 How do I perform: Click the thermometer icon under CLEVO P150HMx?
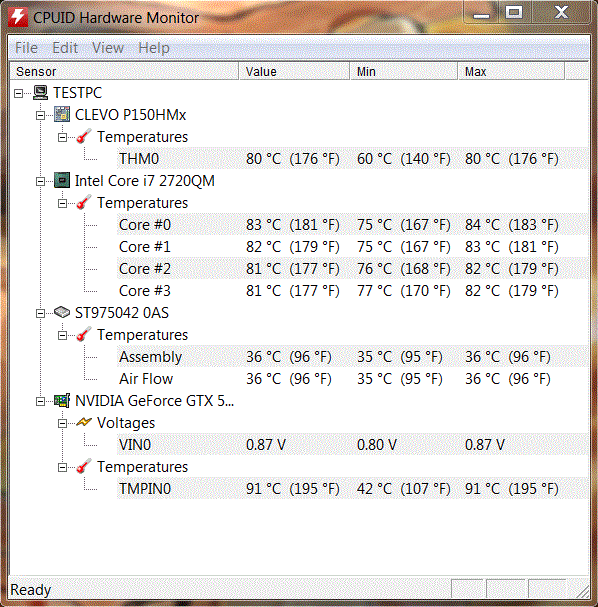point(84,136)
